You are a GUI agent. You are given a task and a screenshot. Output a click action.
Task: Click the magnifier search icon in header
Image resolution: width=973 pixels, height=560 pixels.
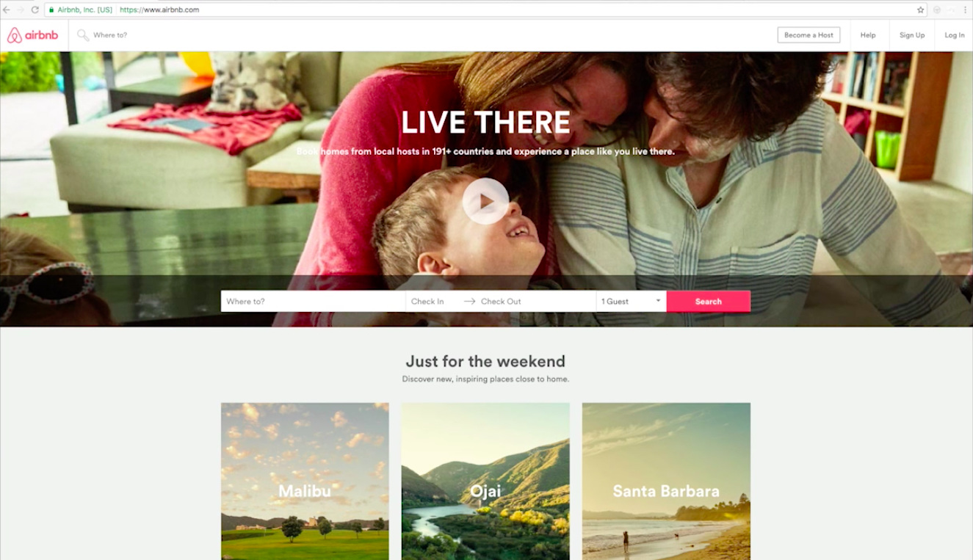tap(83, 35)
